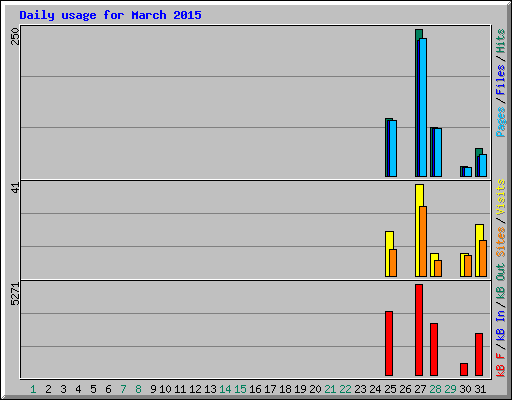
Task: Click day 29 on the x-axis
Action: click(450, 389)
